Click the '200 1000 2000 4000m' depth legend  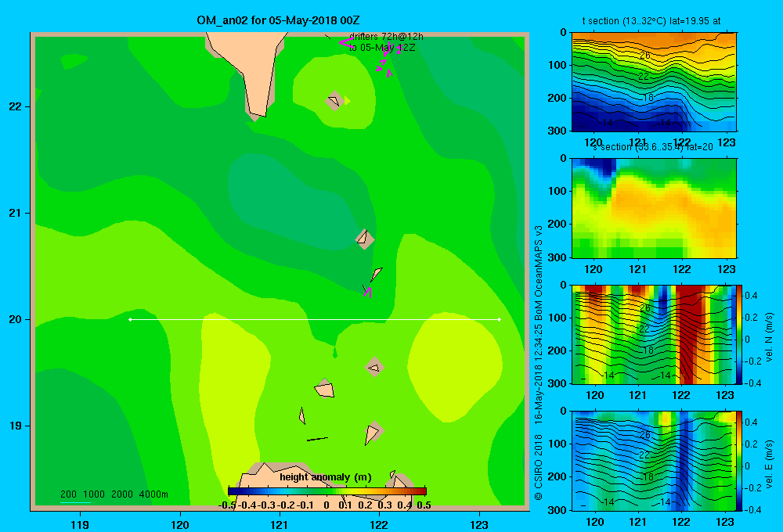[x=114, y=494]
